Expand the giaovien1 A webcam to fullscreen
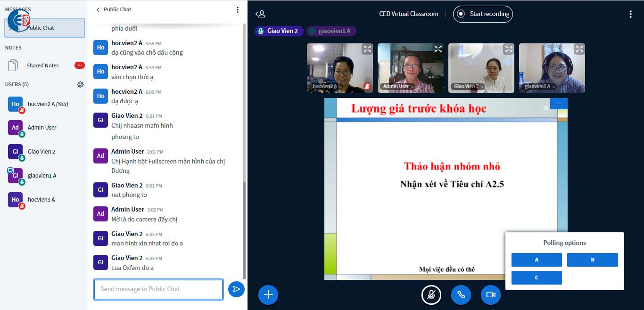 tap(579, 49)
